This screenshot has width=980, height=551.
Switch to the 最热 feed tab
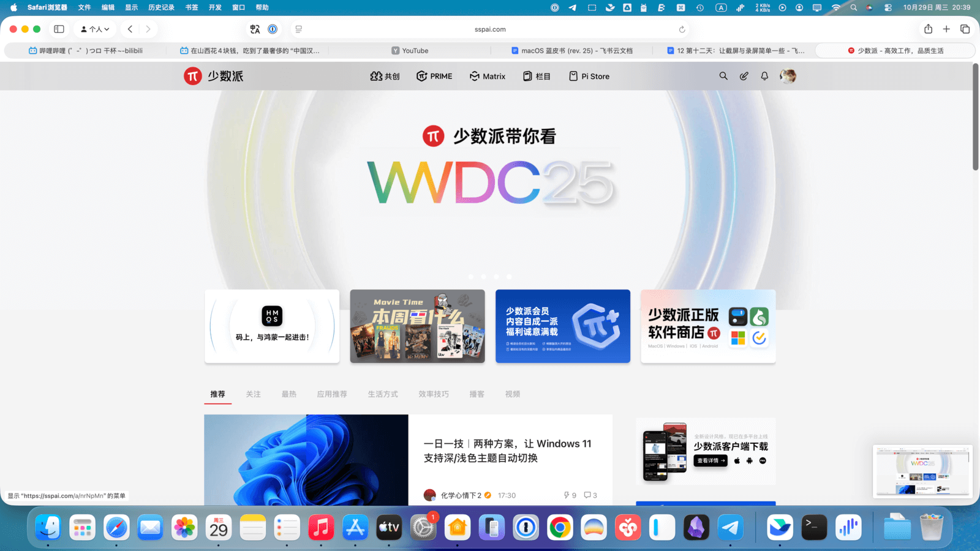pos(288,394)
